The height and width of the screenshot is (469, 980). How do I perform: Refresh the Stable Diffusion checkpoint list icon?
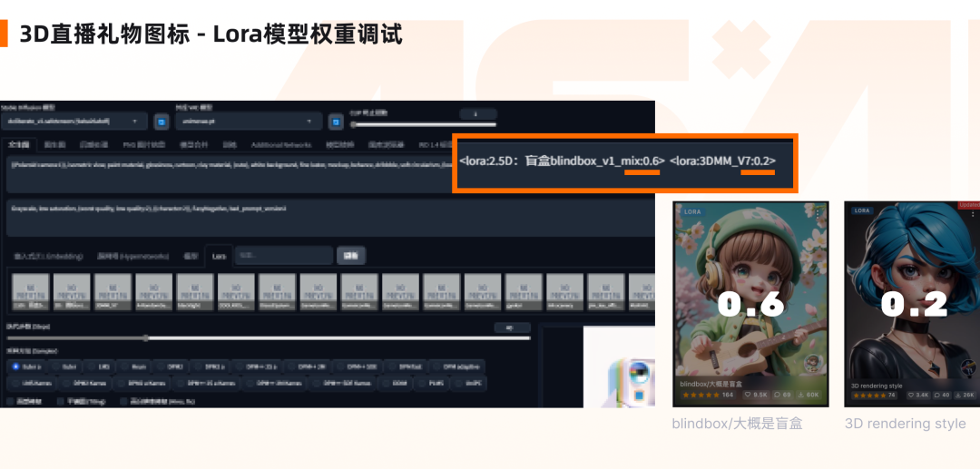161,122
